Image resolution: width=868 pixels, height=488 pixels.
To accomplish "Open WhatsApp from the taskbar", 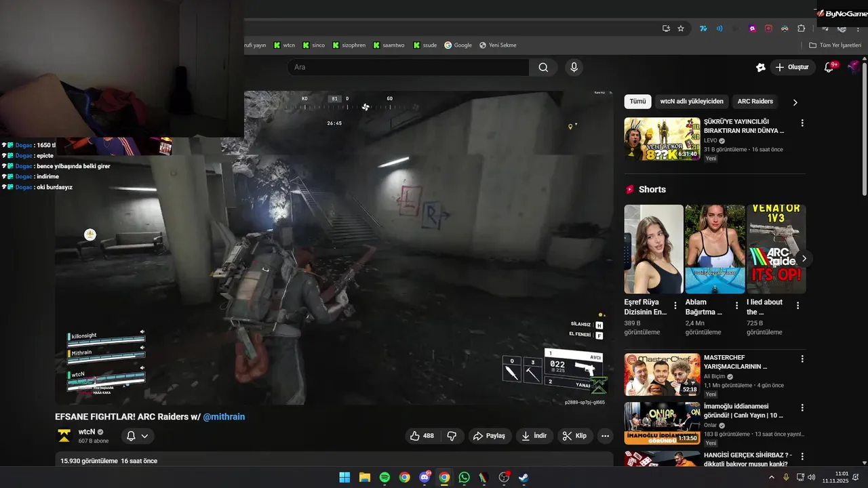I will [x=464, y=477].
